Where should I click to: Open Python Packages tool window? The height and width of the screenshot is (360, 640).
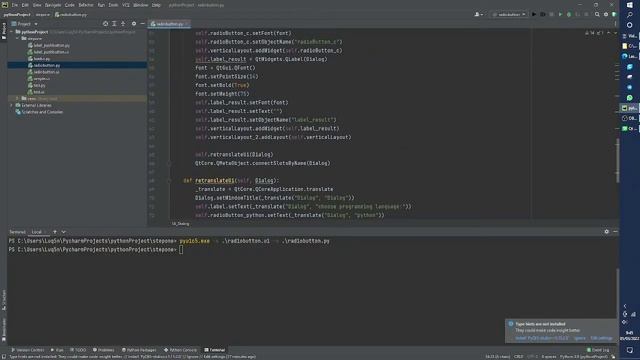click(139, 350)
